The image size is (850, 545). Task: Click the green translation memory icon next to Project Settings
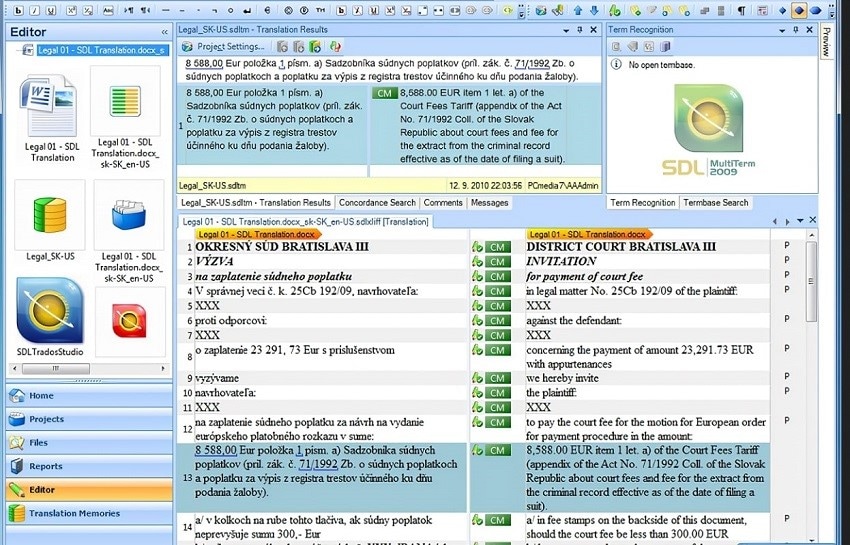(315, 47)
